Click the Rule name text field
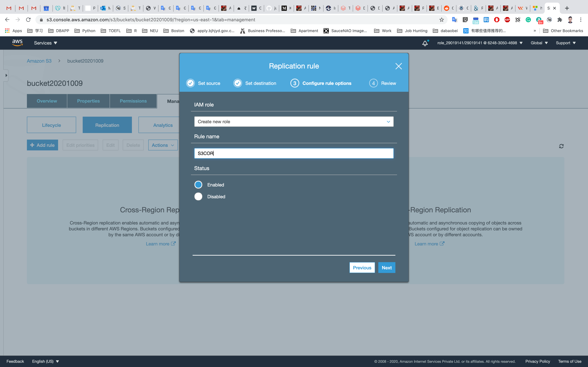 (294, 153)
